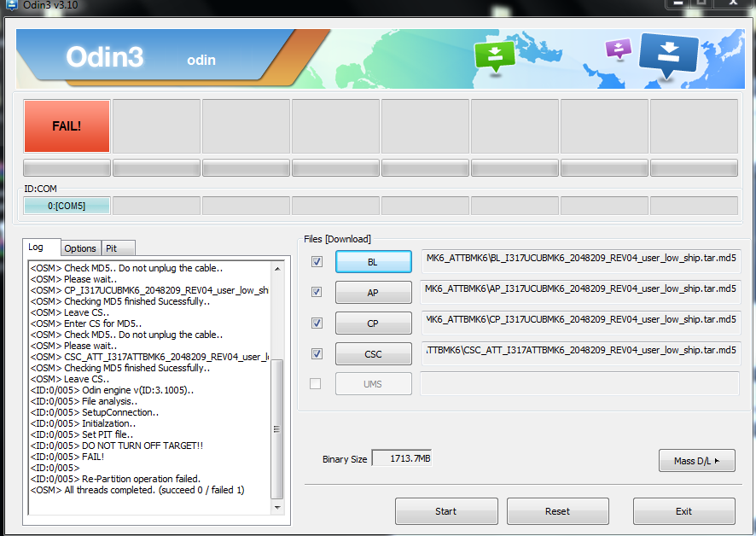
Task: Click 'SetupConnection..' log line
Action: (x=95, y=412)
